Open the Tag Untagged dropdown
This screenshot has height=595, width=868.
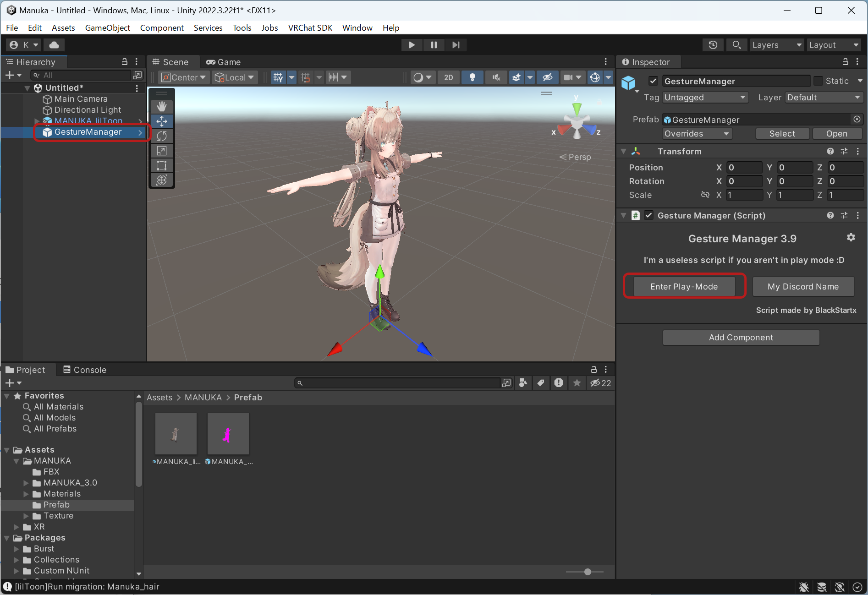point(705,98)
